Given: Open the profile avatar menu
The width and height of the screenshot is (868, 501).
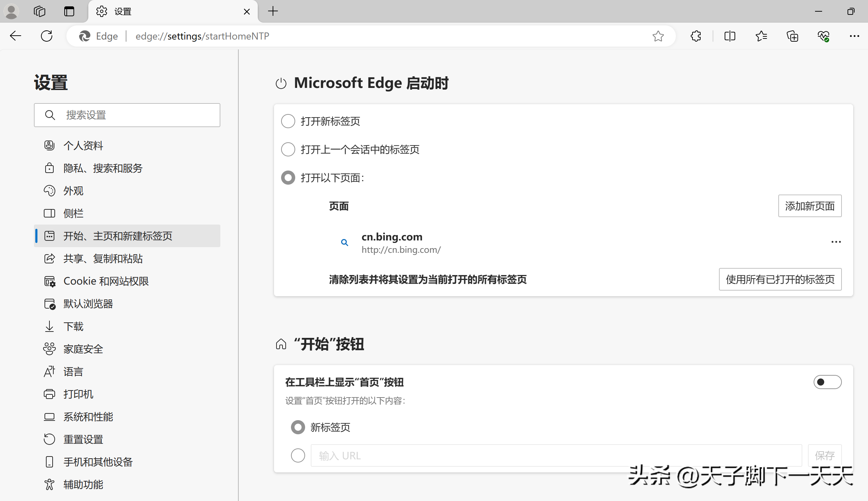Looking at the screenshot, I should click(11, 11).
